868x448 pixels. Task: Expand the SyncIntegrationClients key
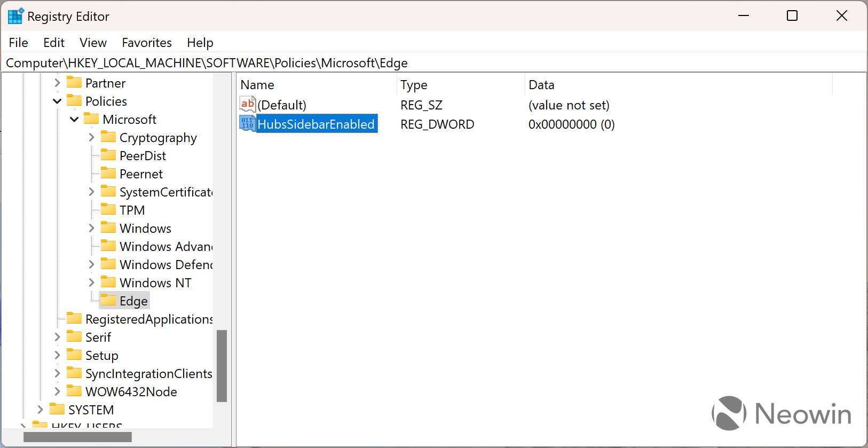click(x=57, y=373)
